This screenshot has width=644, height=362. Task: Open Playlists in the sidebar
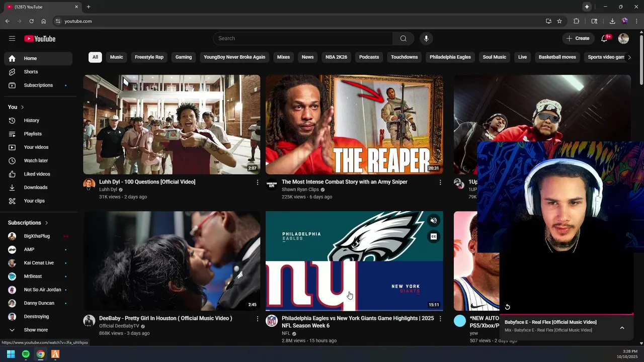tap(38, 134)
